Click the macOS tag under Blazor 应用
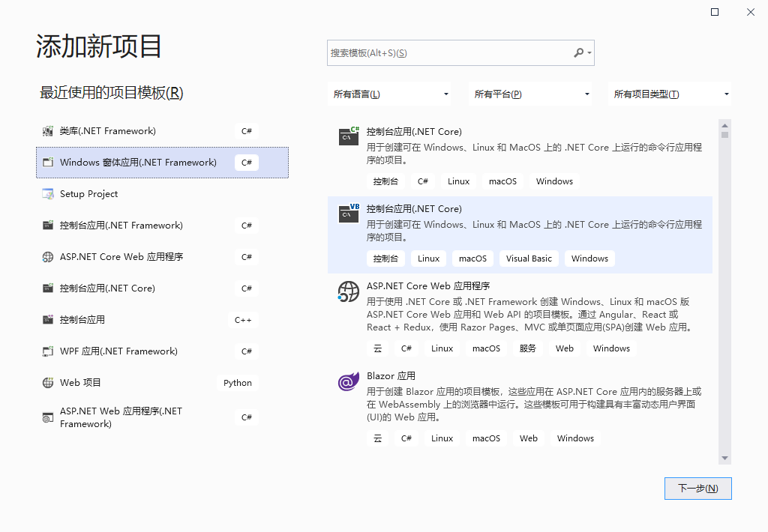Screen dimensions: 768x532 tap(486, 438)
